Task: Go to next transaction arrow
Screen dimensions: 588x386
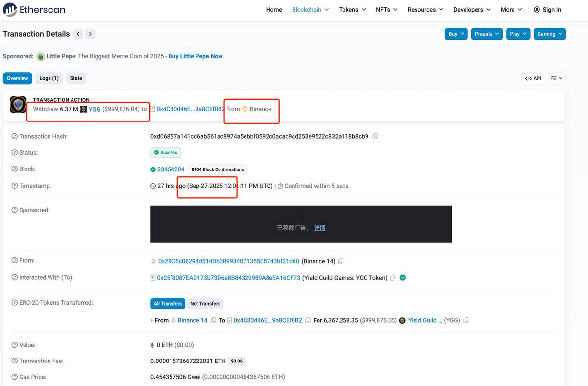Action: (x=90, y=34)
